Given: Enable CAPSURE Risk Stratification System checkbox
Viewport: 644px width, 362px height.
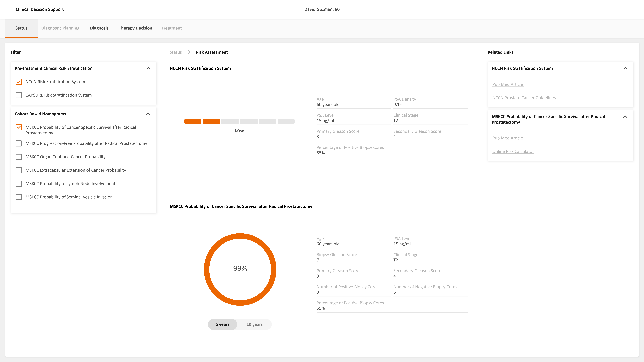Looking at the screenshot, I should (19, 95).
